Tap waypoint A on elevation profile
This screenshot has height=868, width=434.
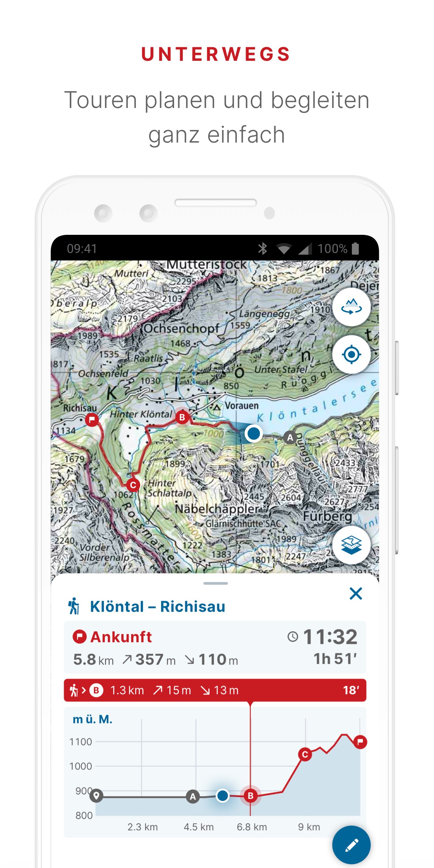point(193,796)
